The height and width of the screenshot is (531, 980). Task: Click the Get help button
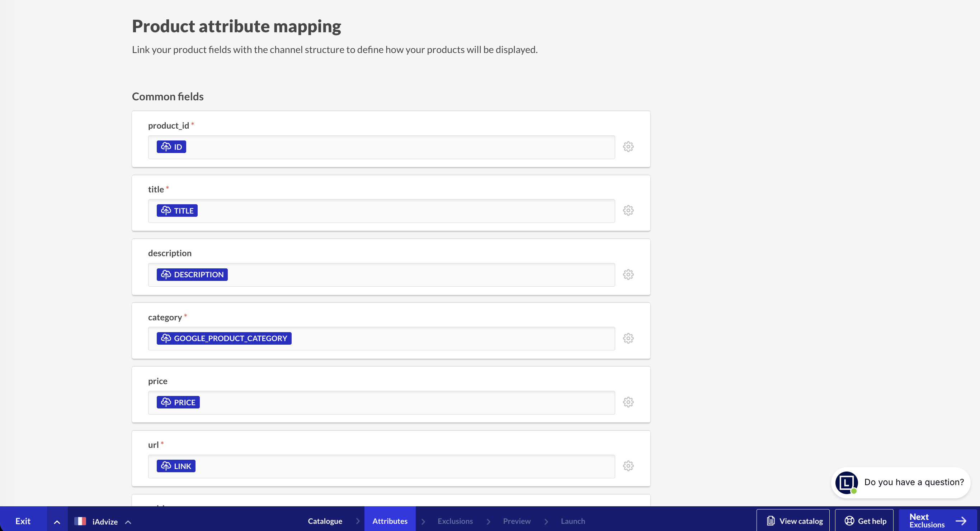(x=865, y=521)
